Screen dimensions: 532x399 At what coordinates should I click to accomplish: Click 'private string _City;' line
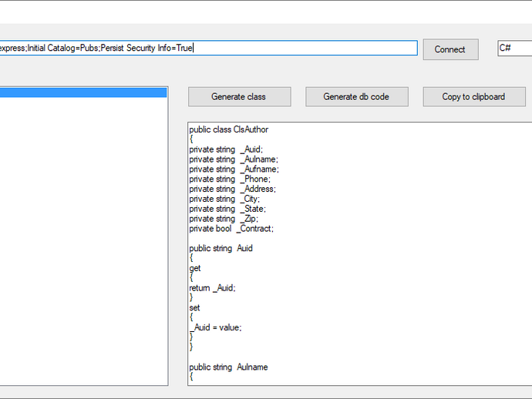224,199
